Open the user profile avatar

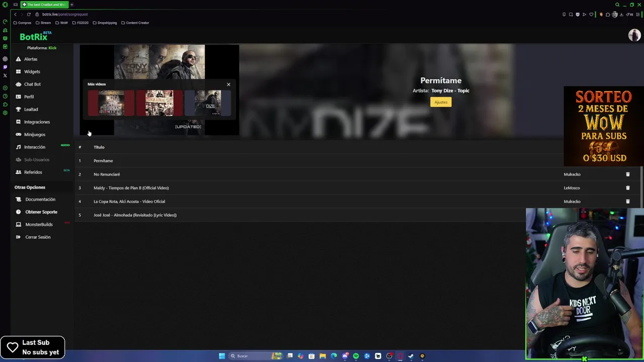634,35
